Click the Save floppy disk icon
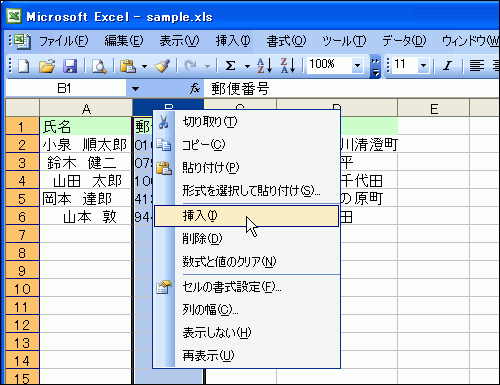500x385 pixels. 70,66
